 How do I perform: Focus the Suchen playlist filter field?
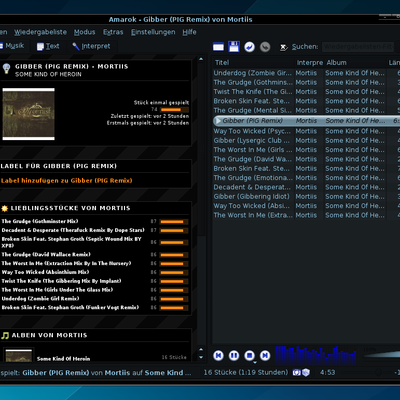[358, 47]
